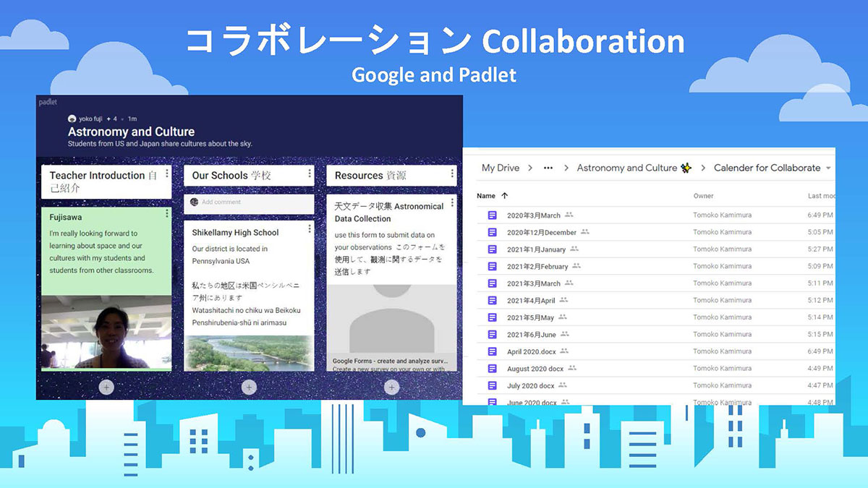This screenshot has height=488, width=868.
Task: Click the Docs icon beside 2021年4月April
Action: [x=493, y=300]
